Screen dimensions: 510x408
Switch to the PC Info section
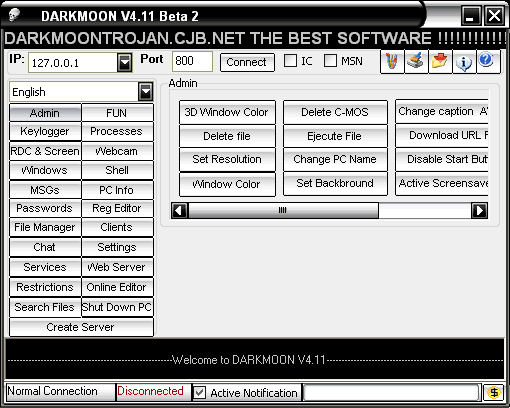[x=117, y=190]
